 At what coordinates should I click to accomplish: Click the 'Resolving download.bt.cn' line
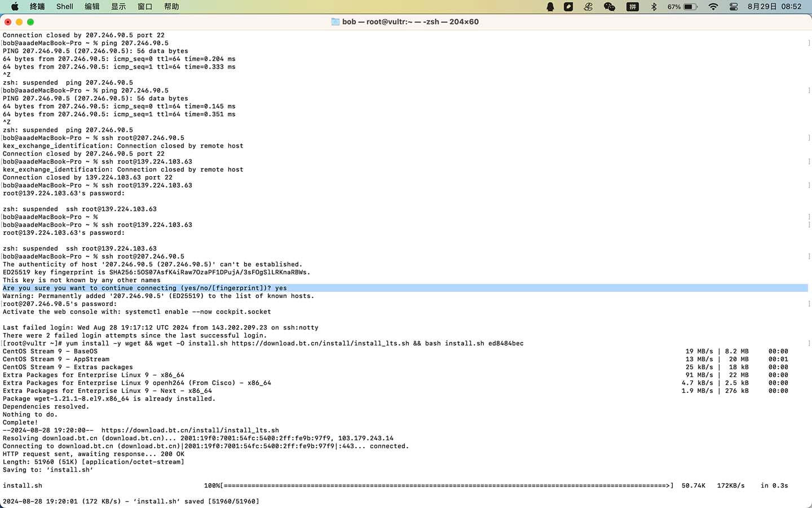[x=198, y=438]
